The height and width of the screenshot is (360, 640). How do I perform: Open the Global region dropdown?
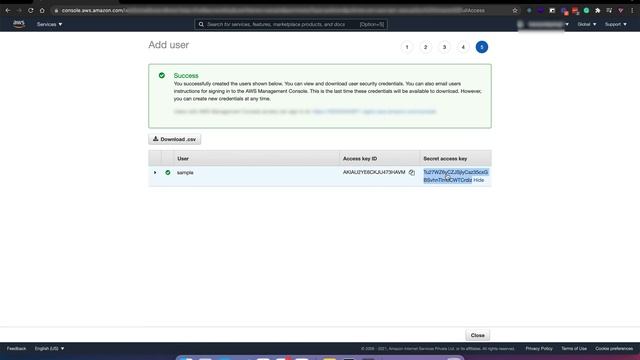[587, 24]
